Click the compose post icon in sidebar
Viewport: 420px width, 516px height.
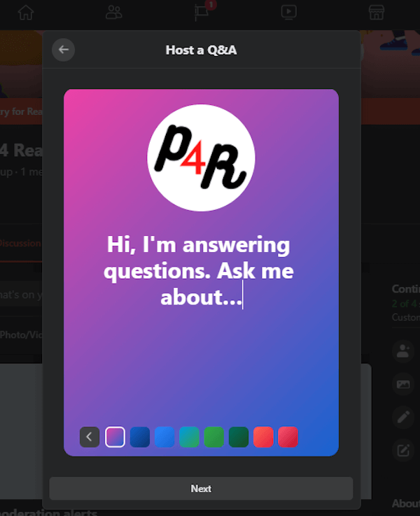click(x=403, y=450)
